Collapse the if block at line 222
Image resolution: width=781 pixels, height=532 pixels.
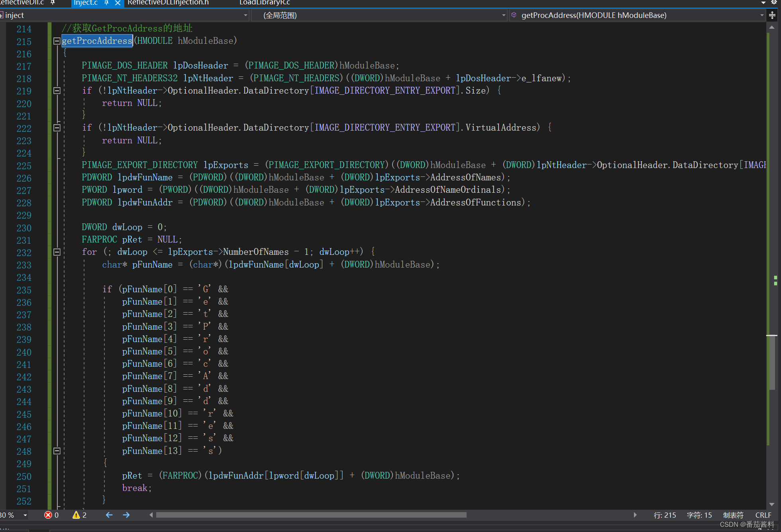(57, 128)
